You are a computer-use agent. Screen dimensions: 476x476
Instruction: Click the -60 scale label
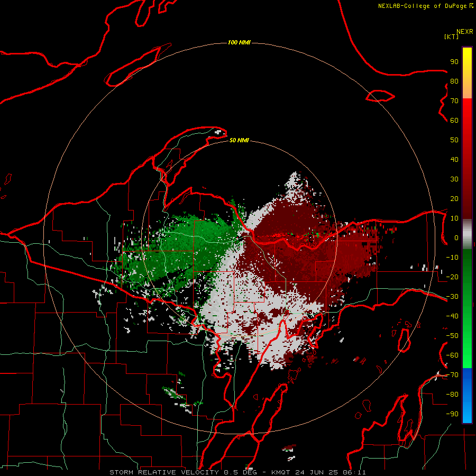[x=452, y=355]
